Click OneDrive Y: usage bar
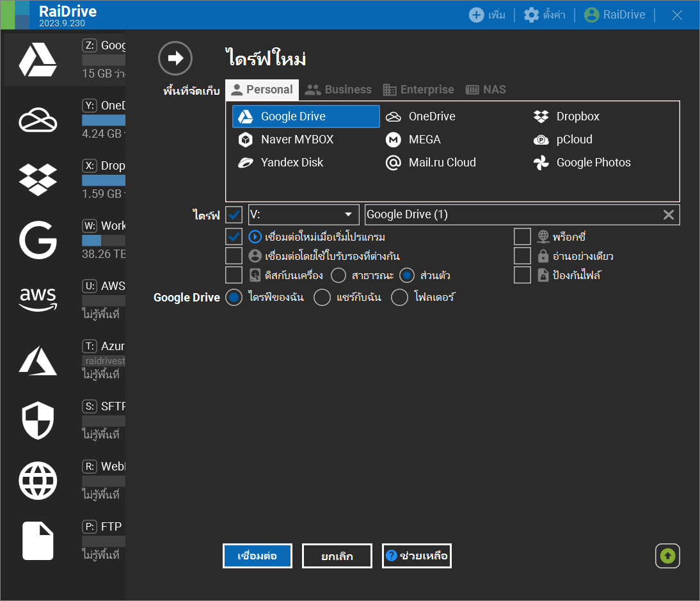Viewport: 700px width, 601px height. pos(104,120)
